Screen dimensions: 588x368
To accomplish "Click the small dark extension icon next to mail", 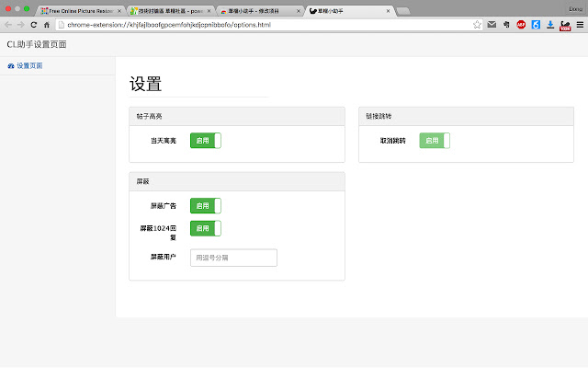I will click(506, 25).
